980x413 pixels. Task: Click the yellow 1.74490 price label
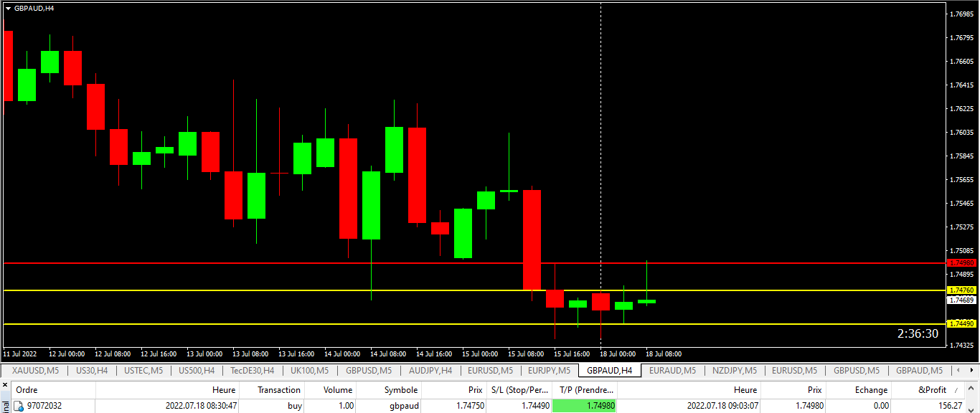point(961,324)
